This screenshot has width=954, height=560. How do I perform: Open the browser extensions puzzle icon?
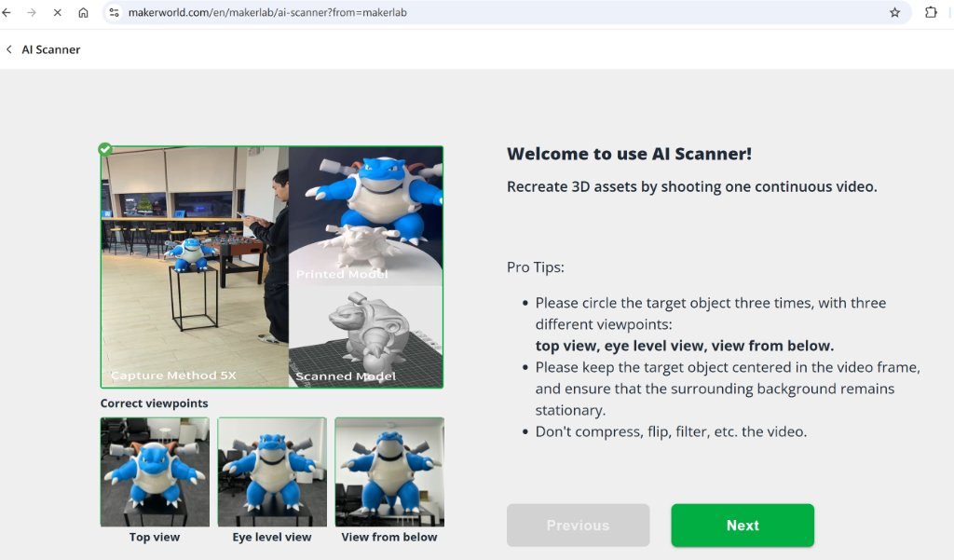click(931, 12)
